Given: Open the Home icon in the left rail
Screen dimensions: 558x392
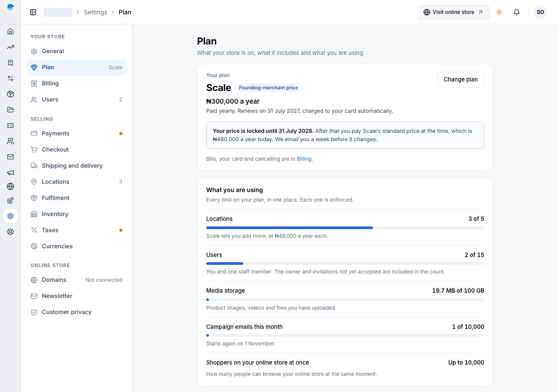Looking at the screenshot, I should coord(10,31).
